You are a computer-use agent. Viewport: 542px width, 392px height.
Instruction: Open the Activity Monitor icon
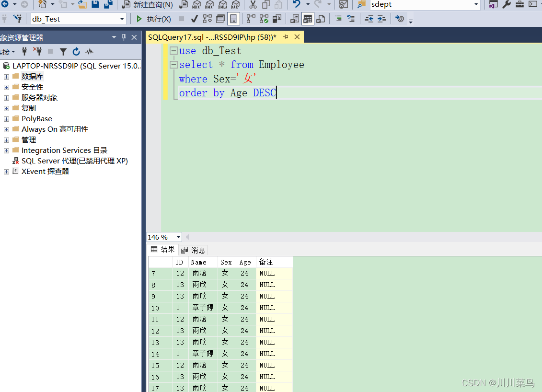pos(343,4)
